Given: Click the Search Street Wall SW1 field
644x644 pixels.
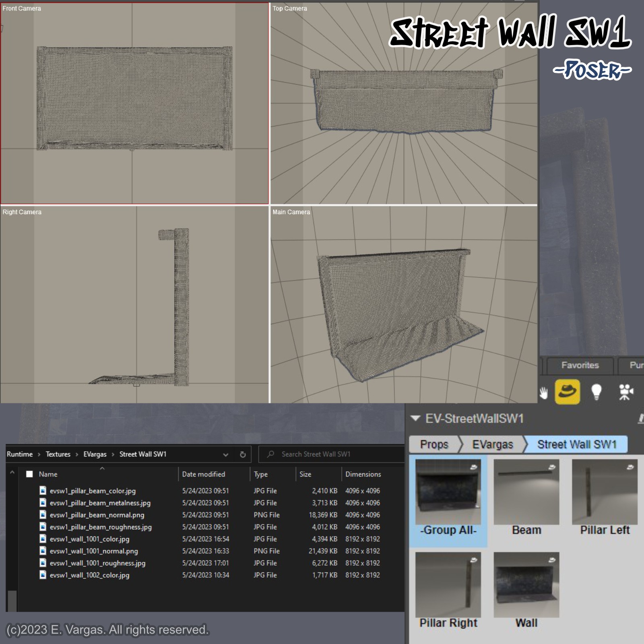Looking at the screenshot, I should [331, 454].
